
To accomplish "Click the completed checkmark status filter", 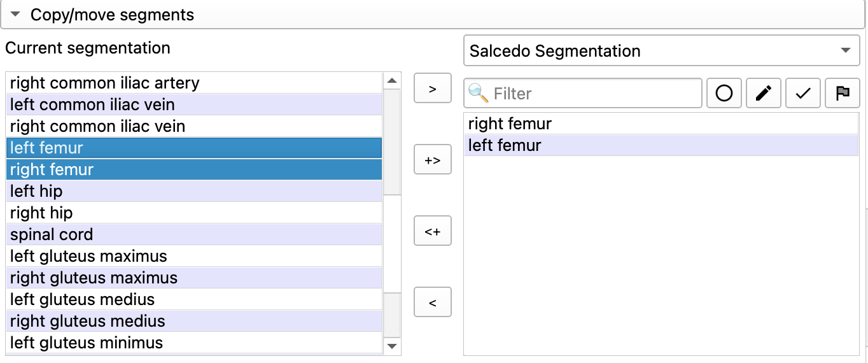I will coord(803,94).
